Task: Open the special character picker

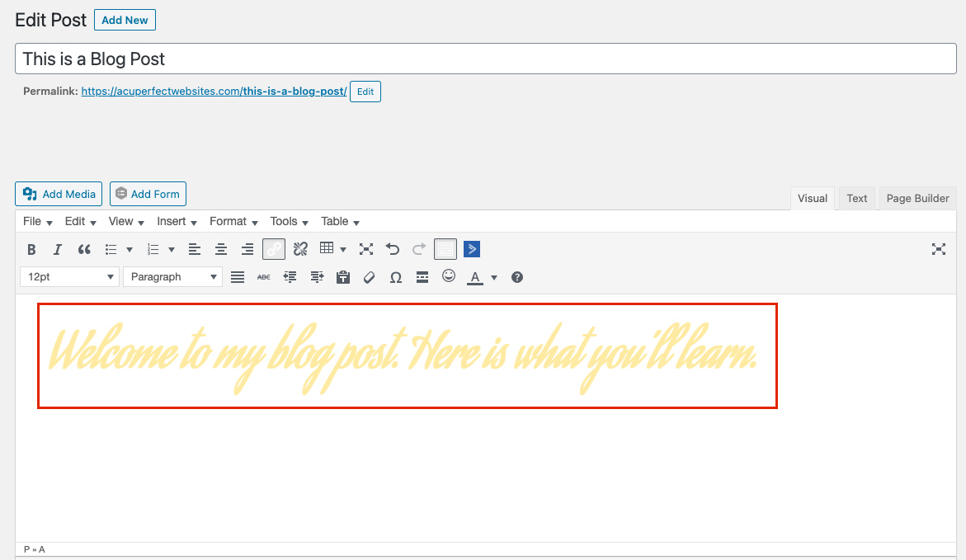Action: coord(395,277)
